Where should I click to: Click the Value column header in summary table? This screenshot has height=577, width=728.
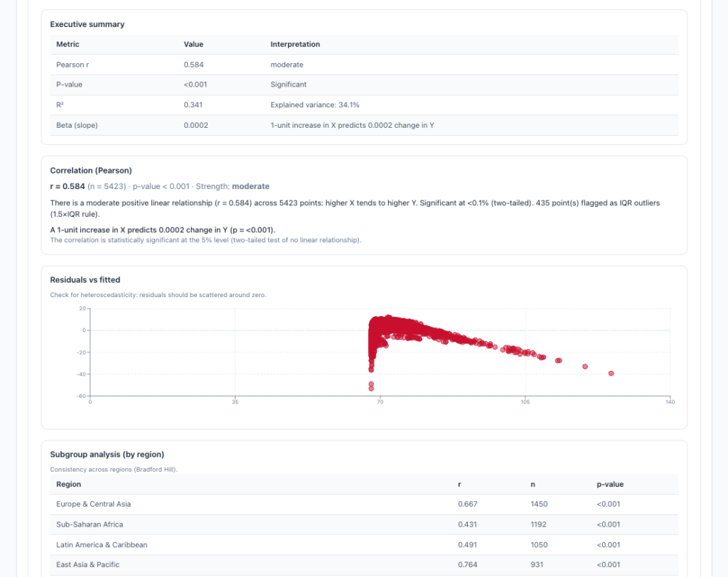pos(193,44)
